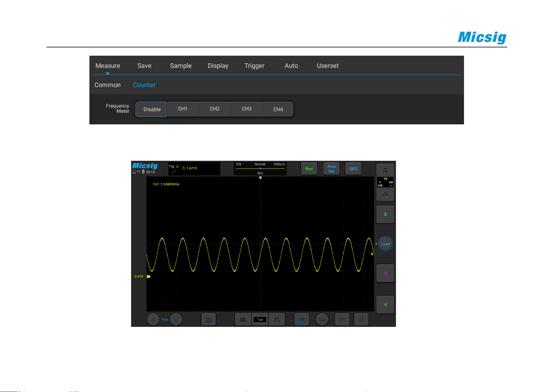Viewport: 554px width, 392px height.
Task: Click the CH1 ground position marker
Action: click(x=149, y=277)
